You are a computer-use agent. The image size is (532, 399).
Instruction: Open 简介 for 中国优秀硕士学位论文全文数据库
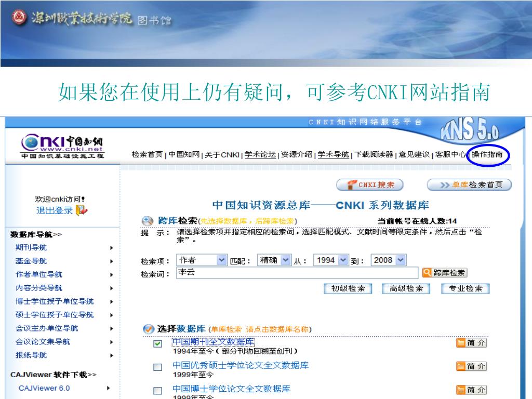point(471,366)
